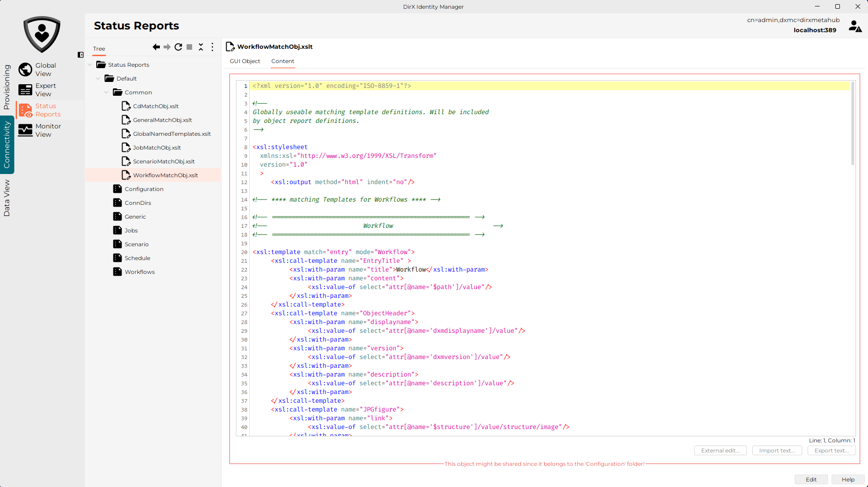Click the DirX shield logo
Viewport: 868px width, 487px height.
click(42, 34)
